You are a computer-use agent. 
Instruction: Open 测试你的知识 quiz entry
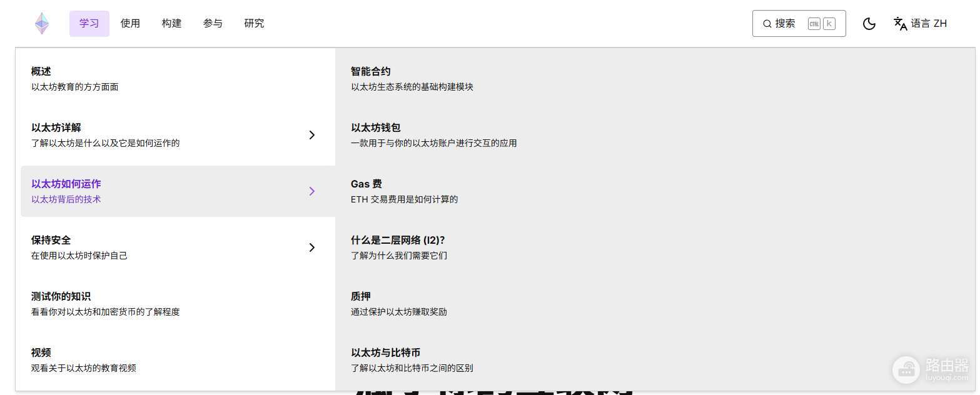178,304
